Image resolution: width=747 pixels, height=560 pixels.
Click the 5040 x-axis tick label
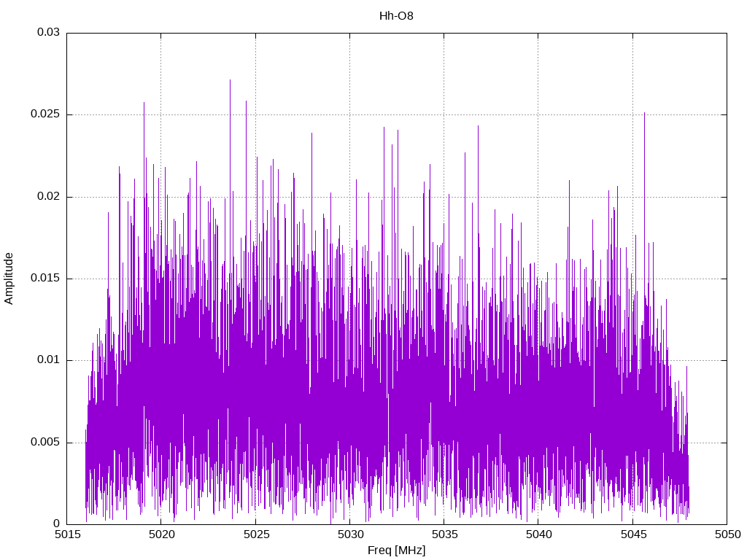point(538,534)
